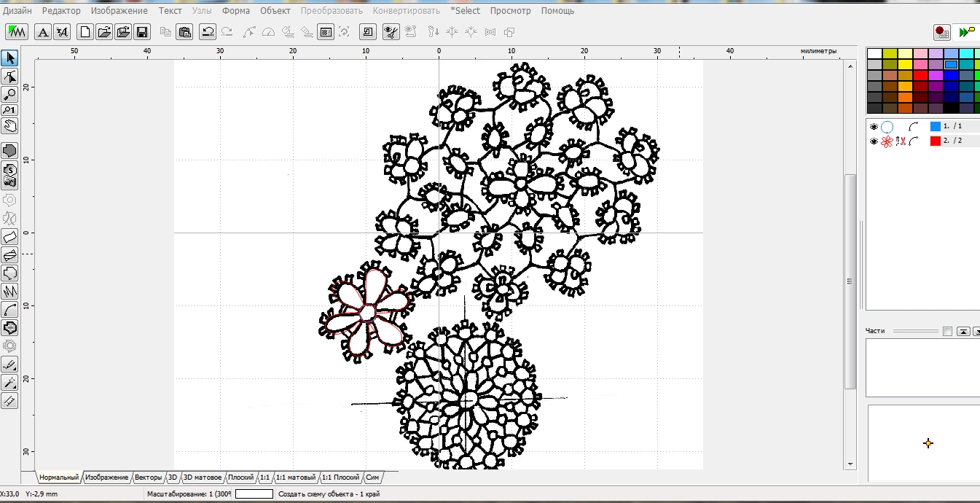This screenshot has height=503, width=980.
Task: Select the arrow selection tool
Action: click(10, 58)
